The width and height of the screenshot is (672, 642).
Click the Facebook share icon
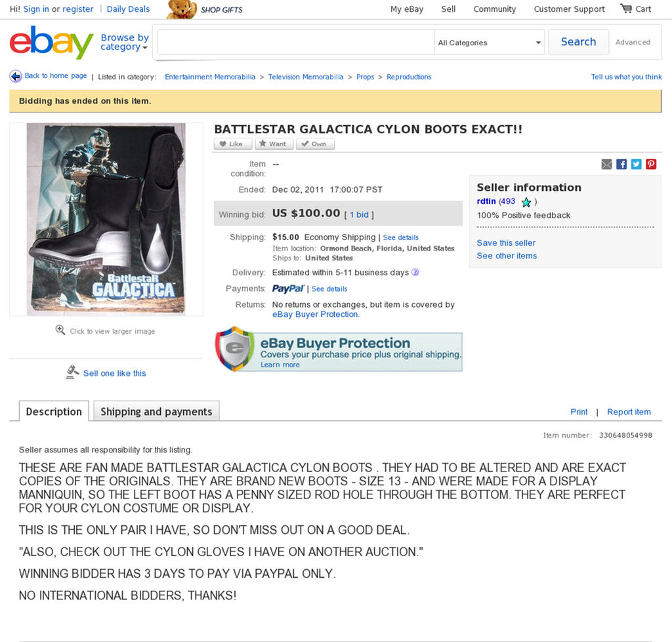pyautogui.click(x=621, y=164)
